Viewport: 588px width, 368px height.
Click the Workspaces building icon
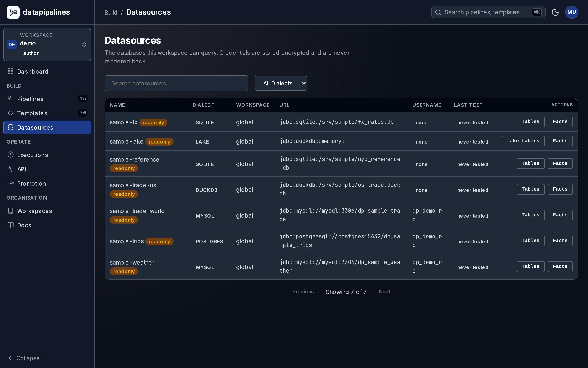pyautogui.click(x=10, y=211)
